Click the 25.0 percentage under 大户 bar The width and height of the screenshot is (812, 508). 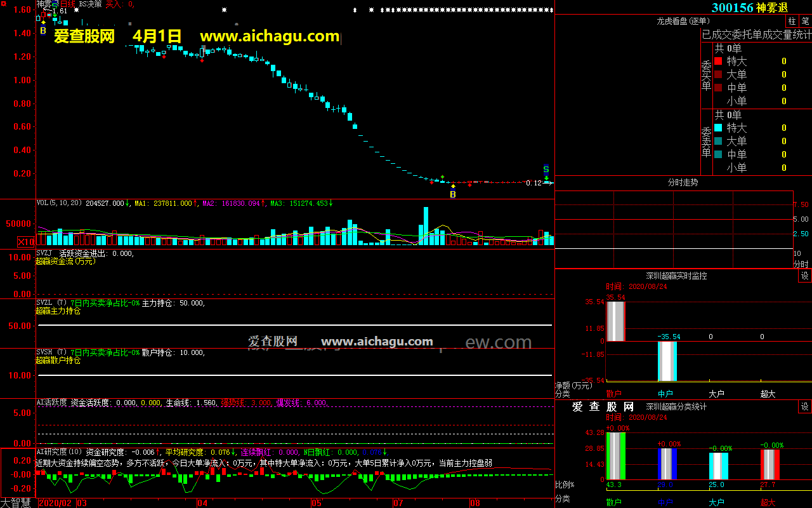point(717,485)
